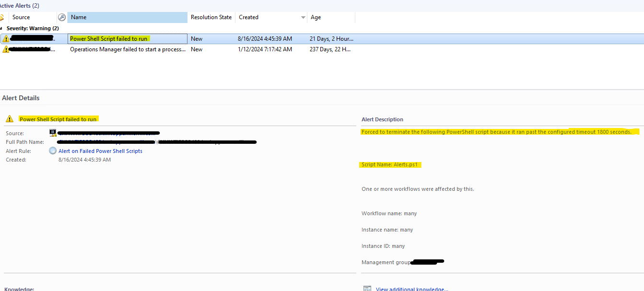This screenshot has width=644, height=291.
Task: Click the warning icon on the Power Shell Script alert
Action: click(x=5, y=38)
